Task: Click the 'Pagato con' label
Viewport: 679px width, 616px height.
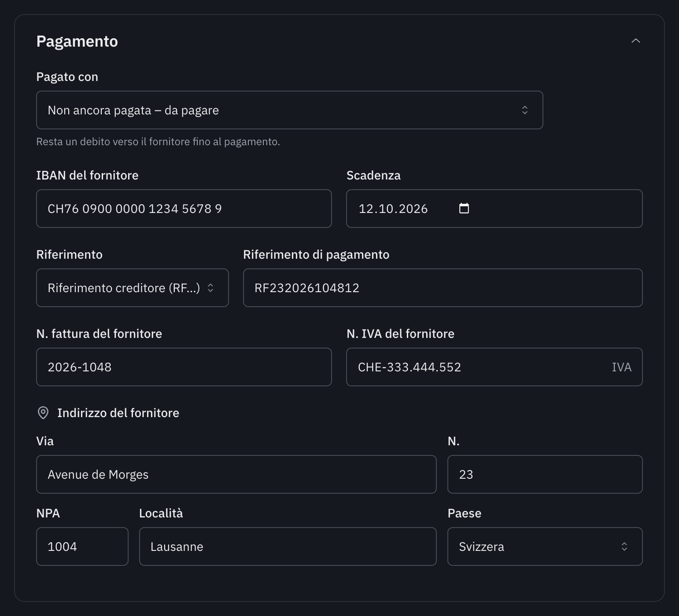Action: click(67, 77)
